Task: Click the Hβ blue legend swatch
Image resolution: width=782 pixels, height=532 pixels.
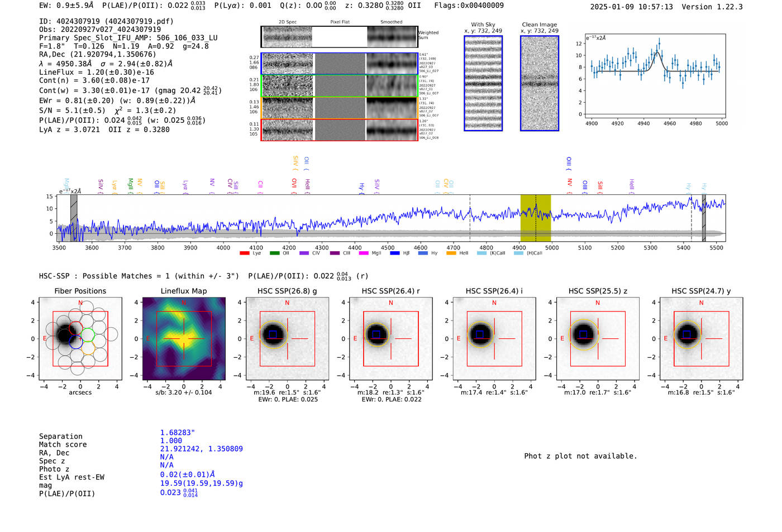Action: [394, 253]
